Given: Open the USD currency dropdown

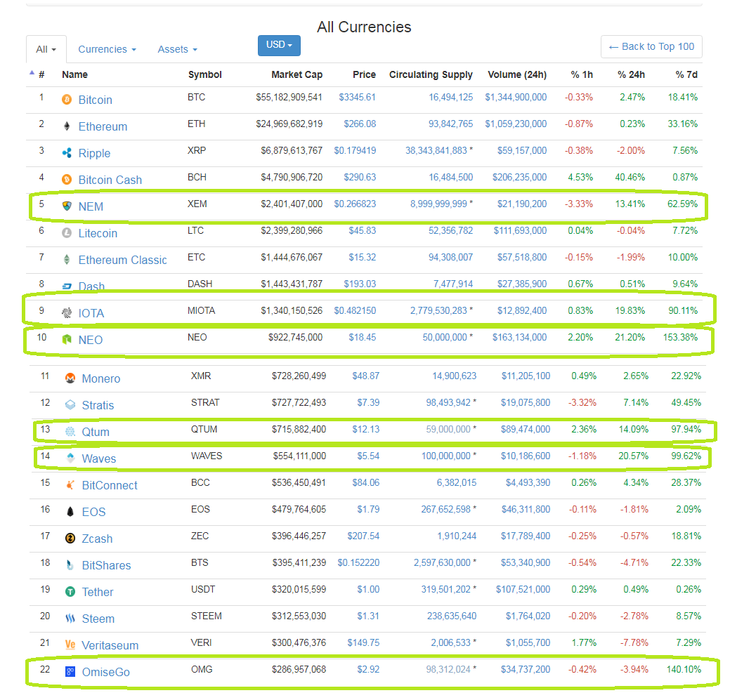Looking at the screenshot, I should 280,45.
